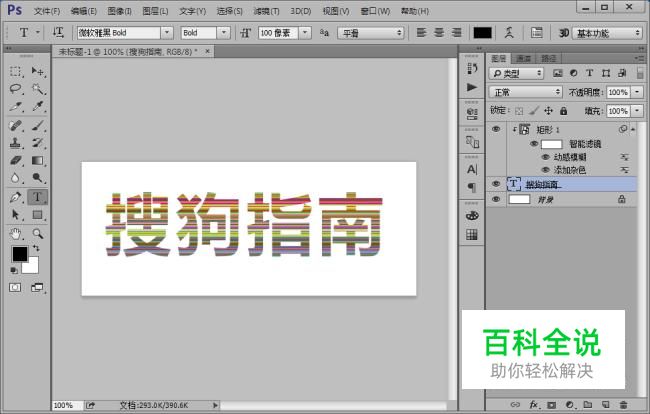Hide the 背景 layer

(496, 199)
